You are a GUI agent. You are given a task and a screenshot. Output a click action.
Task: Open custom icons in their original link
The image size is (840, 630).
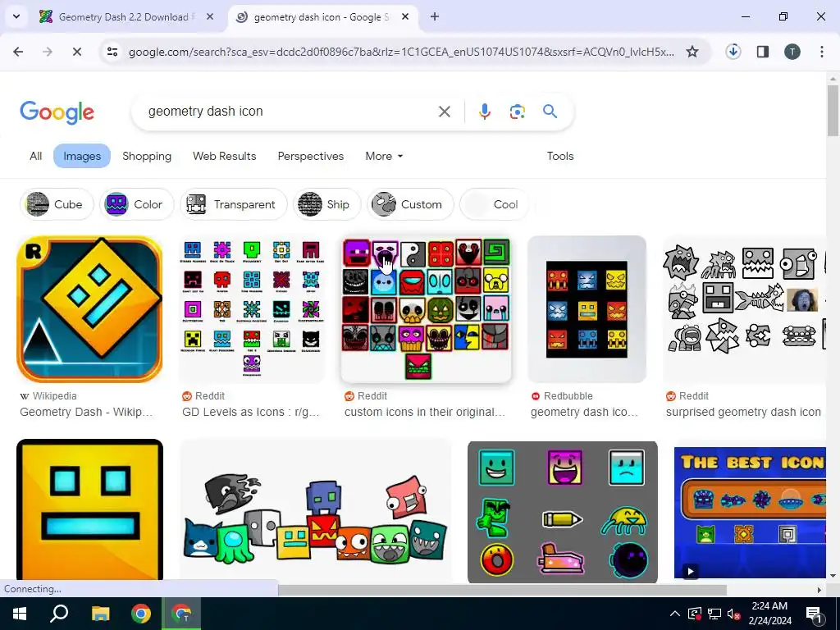pyautogui.click(x=425, y=412)
